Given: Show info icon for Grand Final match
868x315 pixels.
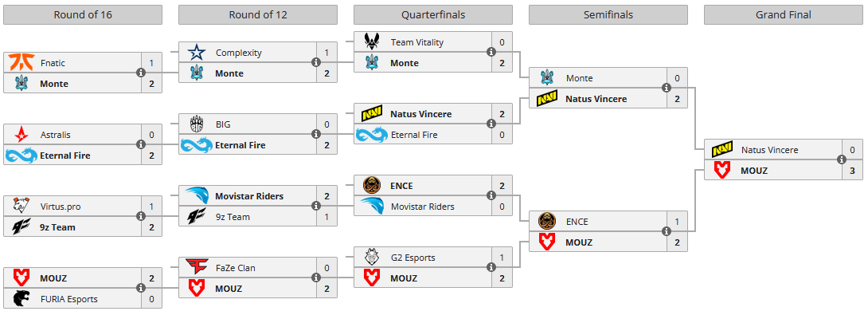Looking at the screenshot, I should (842, 159).
